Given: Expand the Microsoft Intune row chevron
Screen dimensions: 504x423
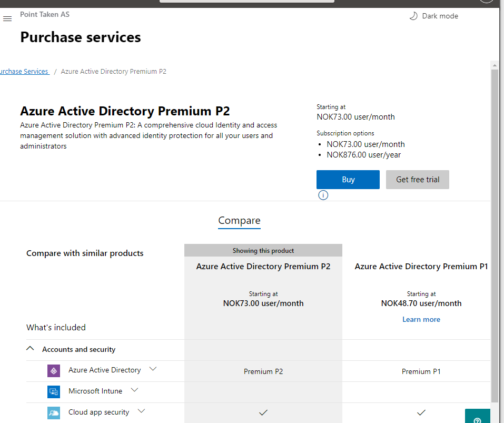Looking at the screenshot, I should 134,390.
